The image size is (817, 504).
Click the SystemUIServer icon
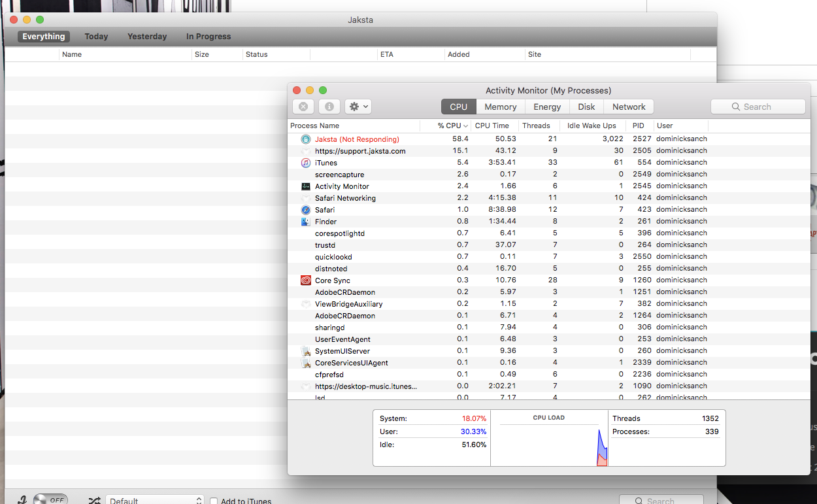click(305, 351)
